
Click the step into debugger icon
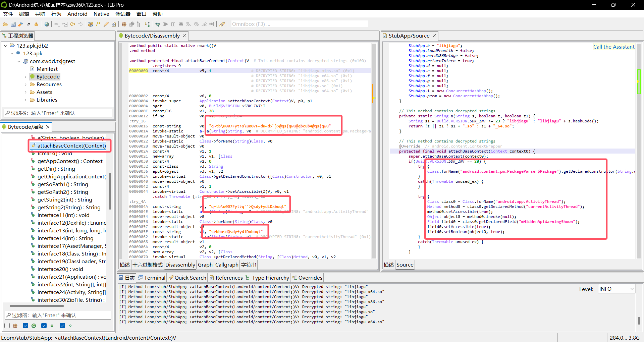click(189, 24)
